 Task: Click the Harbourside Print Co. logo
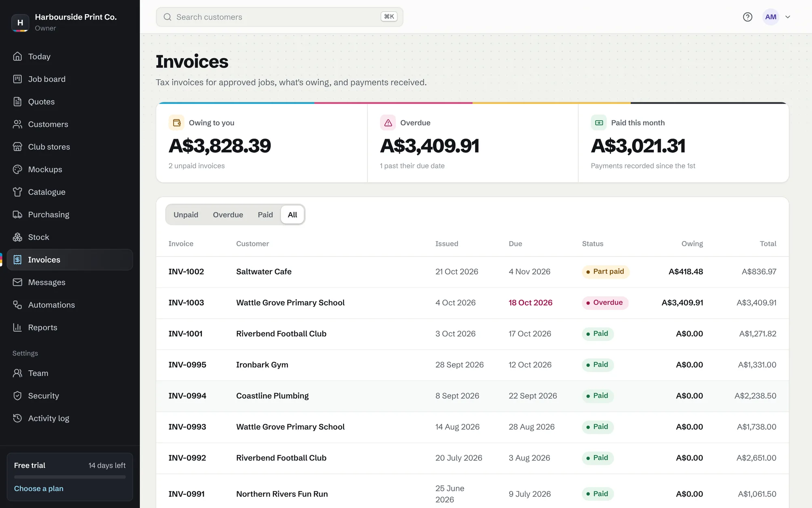[20, 23]
